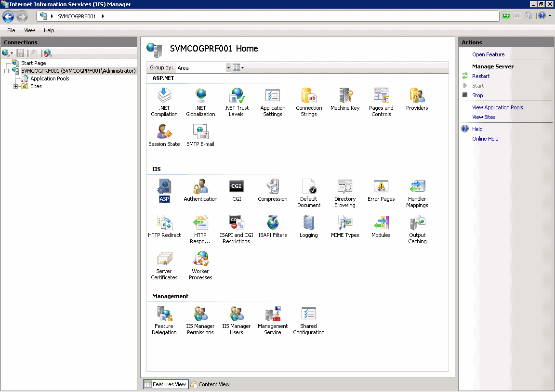Open Connection Strings feature

click(309, 102)
